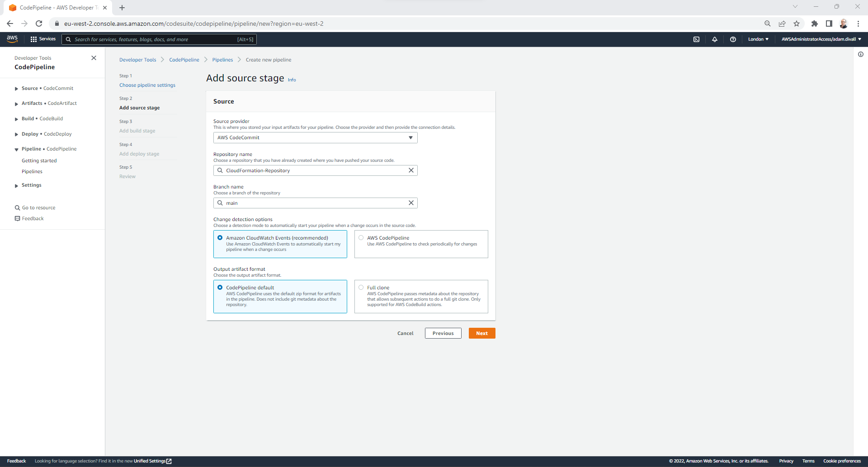Click the Branch name input field
868x467 pixels.
click(316, 203)
